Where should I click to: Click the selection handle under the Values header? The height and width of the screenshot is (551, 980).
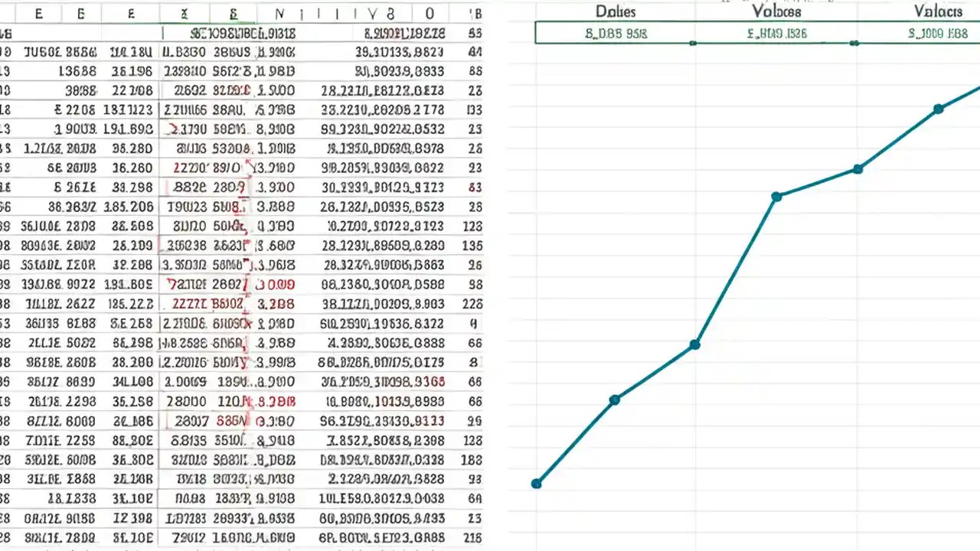(855, 44)
